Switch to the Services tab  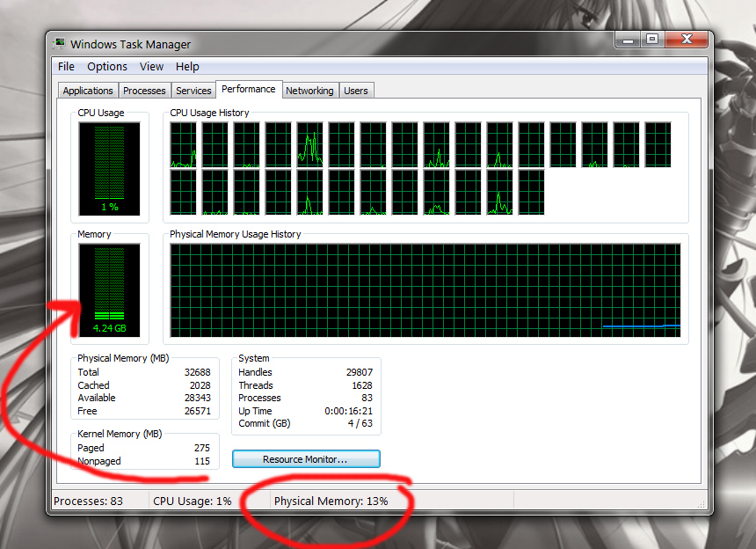point(193,91)
